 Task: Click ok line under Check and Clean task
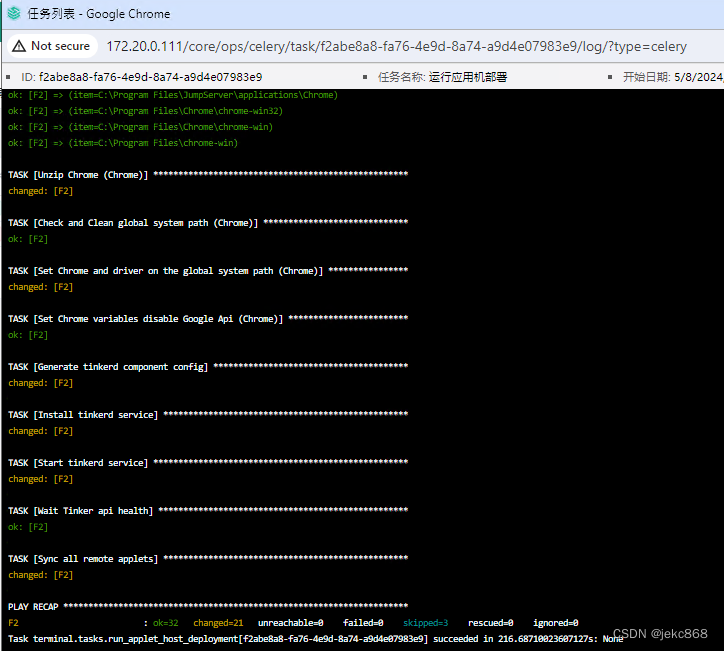point(28,239)
